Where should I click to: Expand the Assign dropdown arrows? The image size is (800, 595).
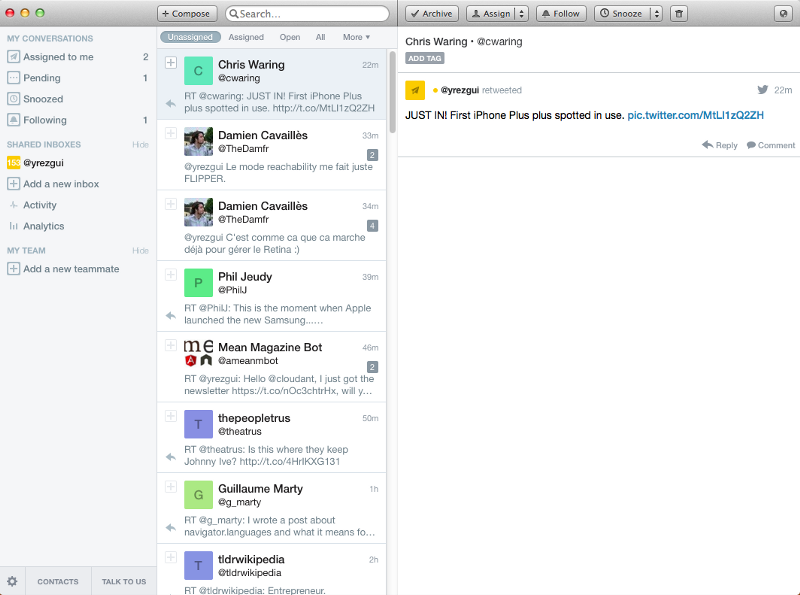[x=522, y=14]
